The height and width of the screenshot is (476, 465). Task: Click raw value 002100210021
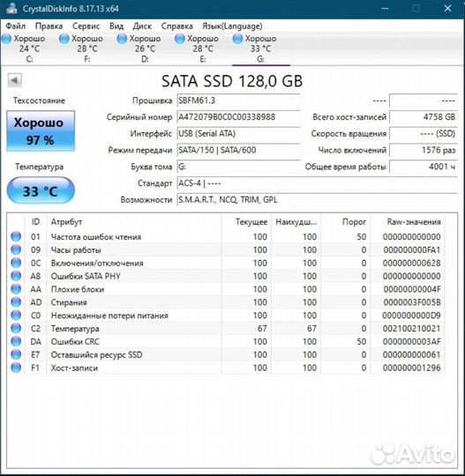pyautogui.click(x=412, y=329)
